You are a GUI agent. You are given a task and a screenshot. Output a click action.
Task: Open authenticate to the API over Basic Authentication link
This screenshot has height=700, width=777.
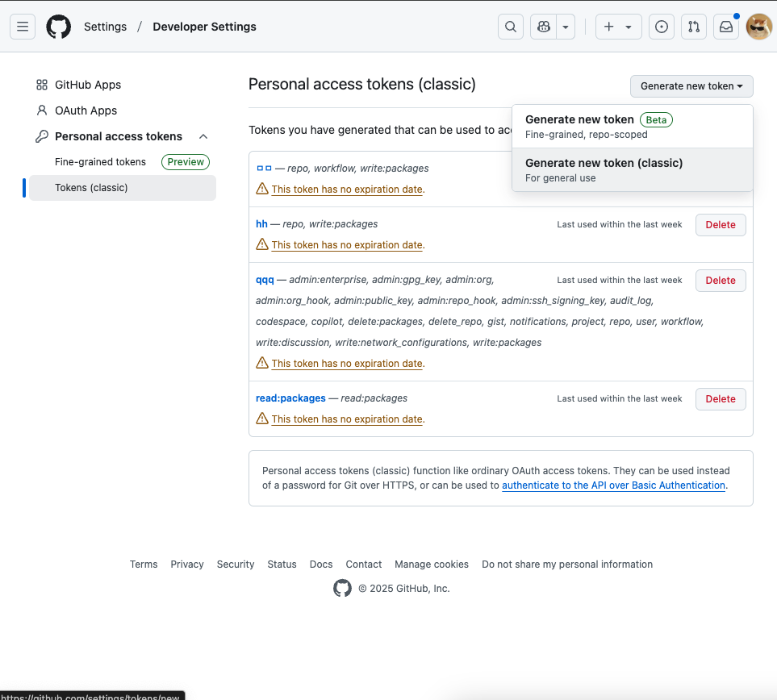(613, 485)
